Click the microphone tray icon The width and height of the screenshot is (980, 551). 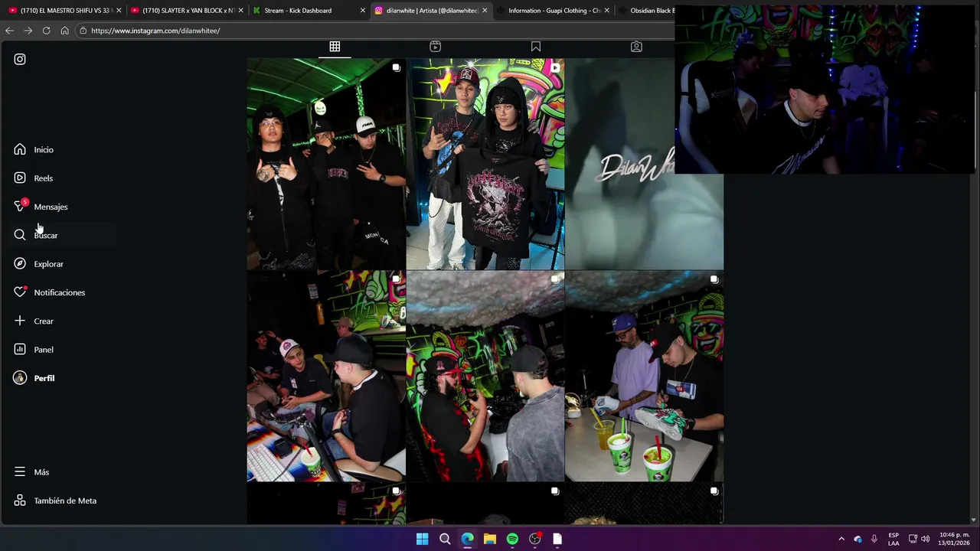[x=874, y=539]
